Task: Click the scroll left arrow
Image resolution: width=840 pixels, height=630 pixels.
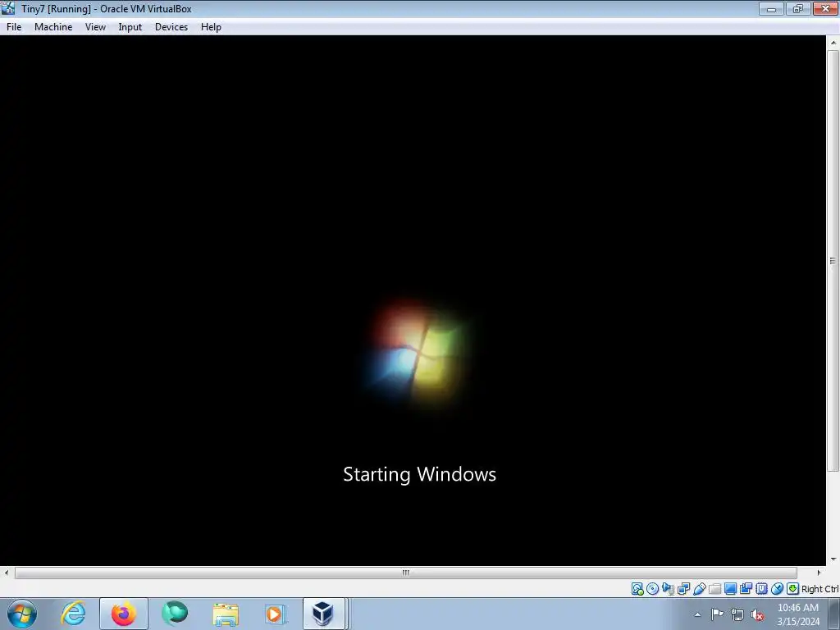Action: pos(7,573)
